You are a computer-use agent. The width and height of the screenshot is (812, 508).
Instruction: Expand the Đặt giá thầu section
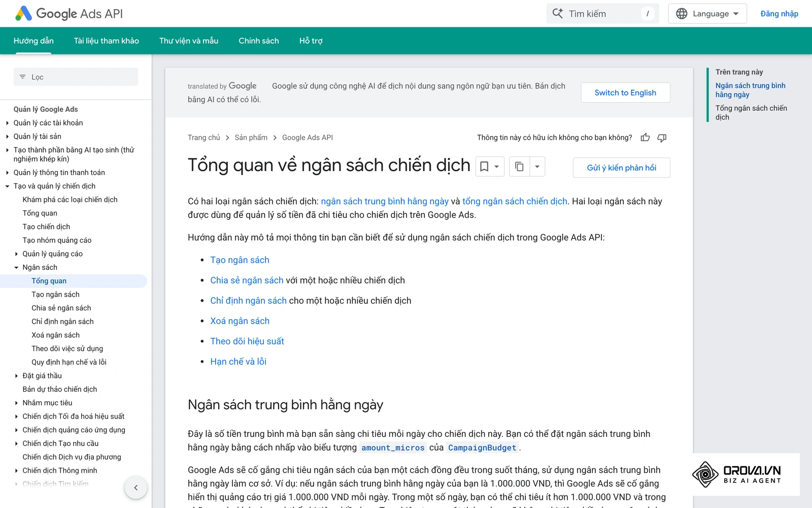click(16, 376)
